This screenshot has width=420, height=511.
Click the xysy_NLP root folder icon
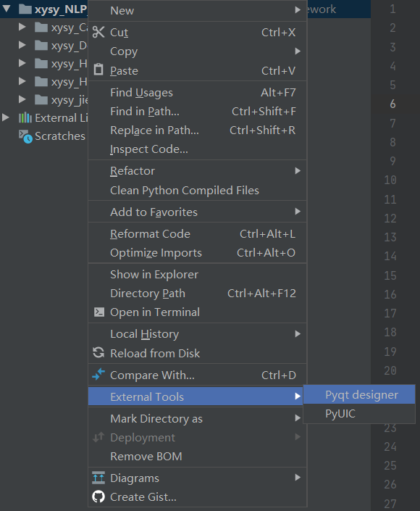coord(25,9)
